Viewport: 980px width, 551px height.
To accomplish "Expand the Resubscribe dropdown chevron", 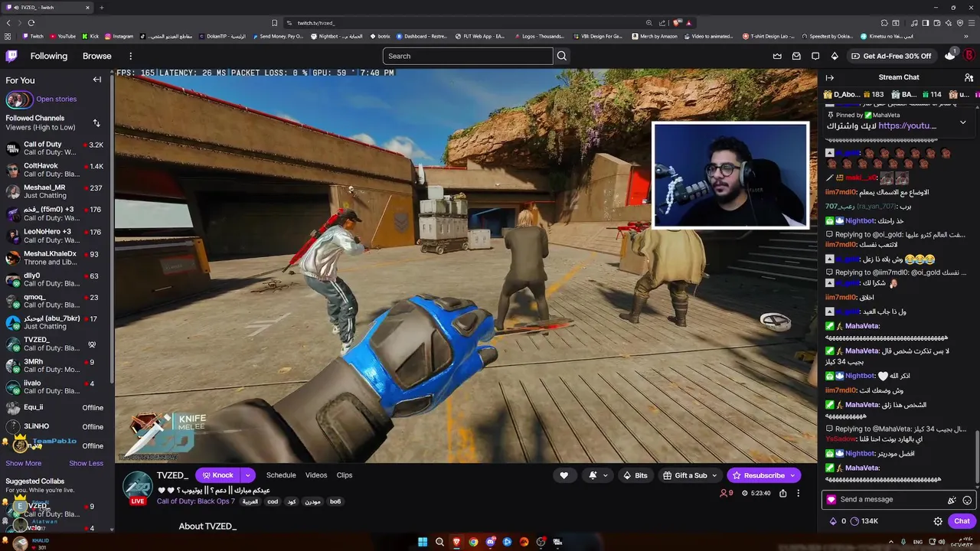I will tap(792, 475).
